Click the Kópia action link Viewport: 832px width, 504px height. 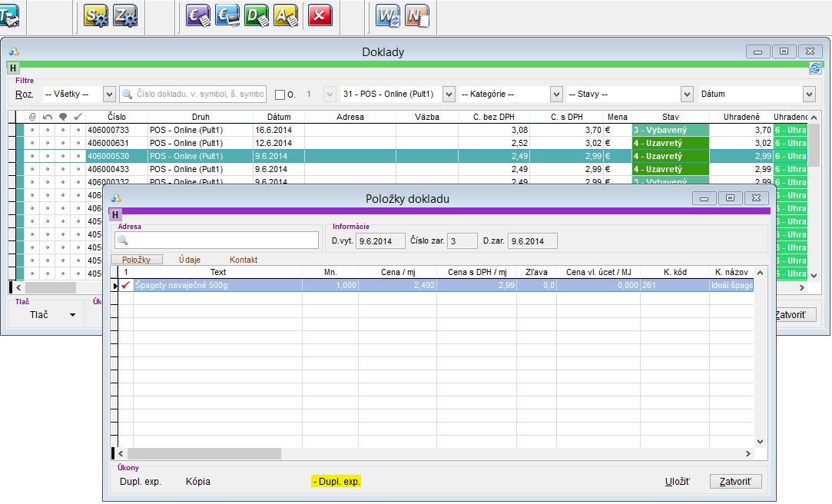[x=198, y=482]
